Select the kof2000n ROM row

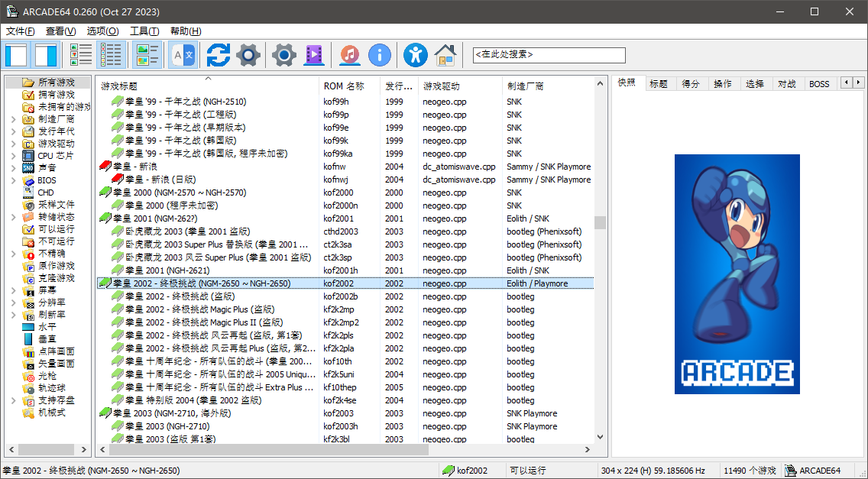[345, 206]
